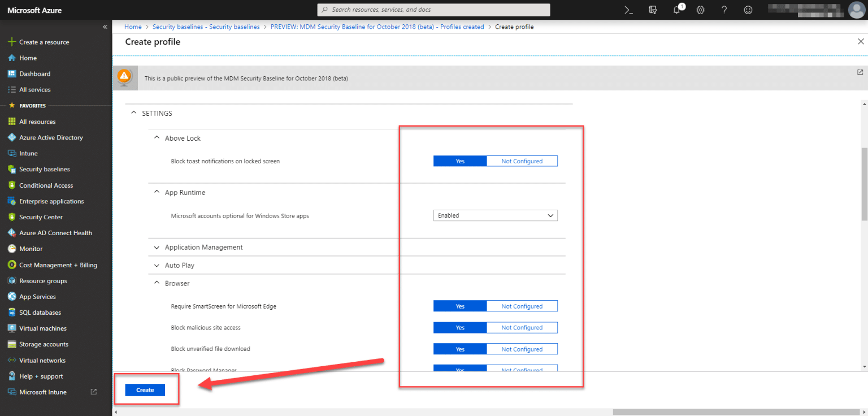Open the account avatar menu
This screenshot has height=416, width=868.
tap(857, 10)
